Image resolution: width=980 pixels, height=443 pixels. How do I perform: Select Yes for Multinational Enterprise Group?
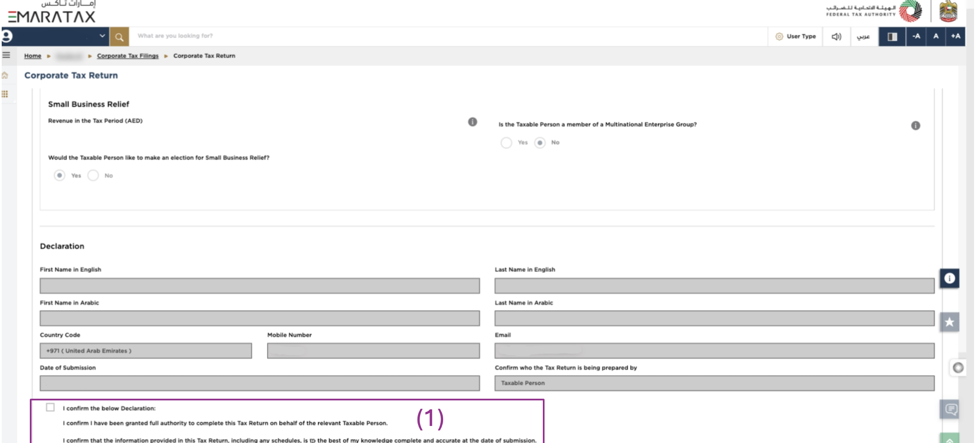pos(506,143)
